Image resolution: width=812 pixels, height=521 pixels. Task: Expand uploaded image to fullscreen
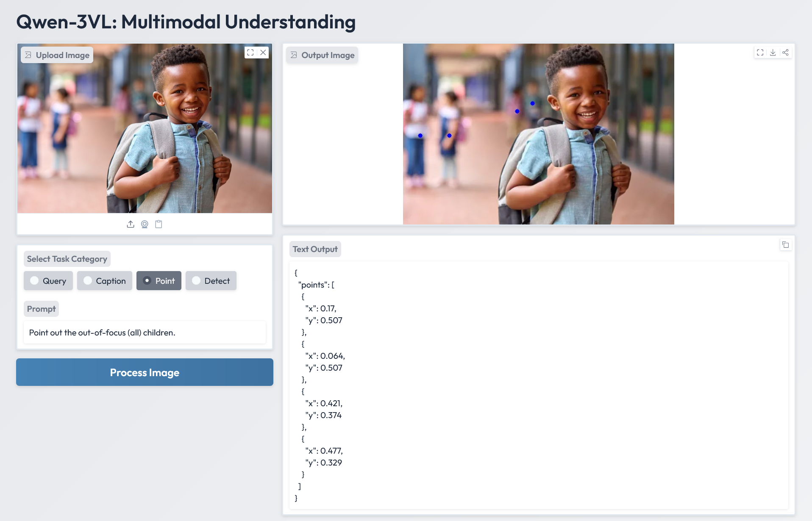[x=250, y=53]
